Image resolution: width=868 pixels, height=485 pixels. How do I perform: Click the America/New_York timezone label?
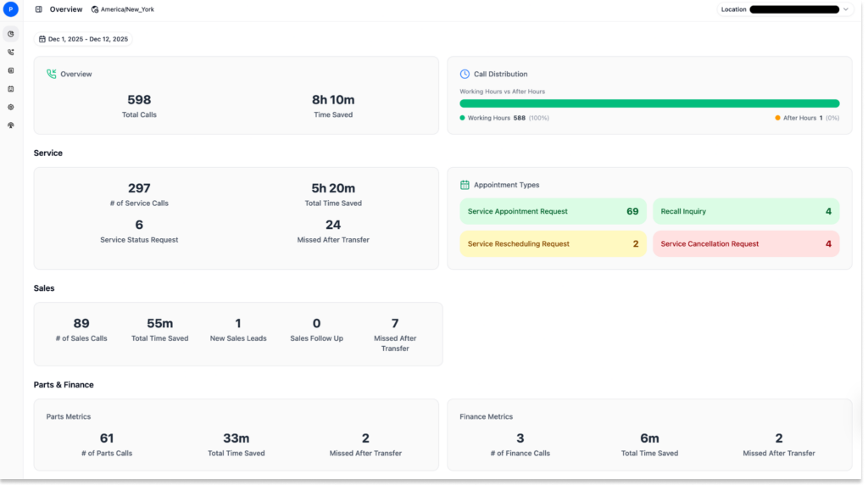click(127, 9)
